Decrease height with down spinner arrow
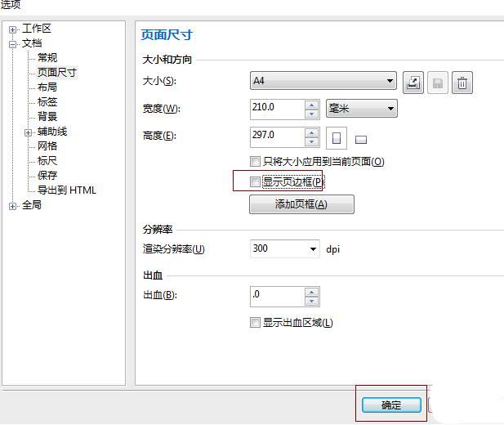 311,141
